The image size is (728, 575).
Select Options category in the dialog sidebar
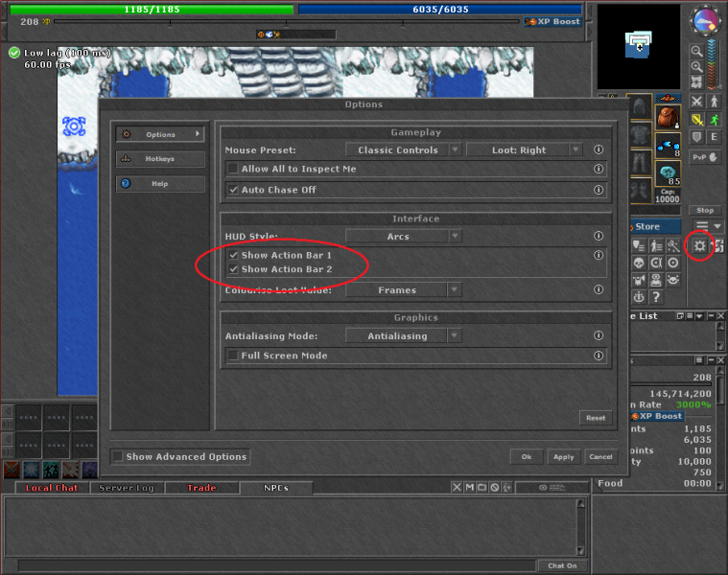pos(160,134)
